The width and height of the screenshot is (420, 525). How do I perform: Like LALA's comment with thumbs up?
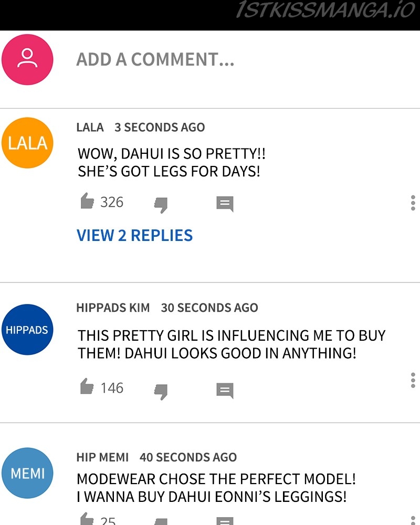click(x=87, y=201)
